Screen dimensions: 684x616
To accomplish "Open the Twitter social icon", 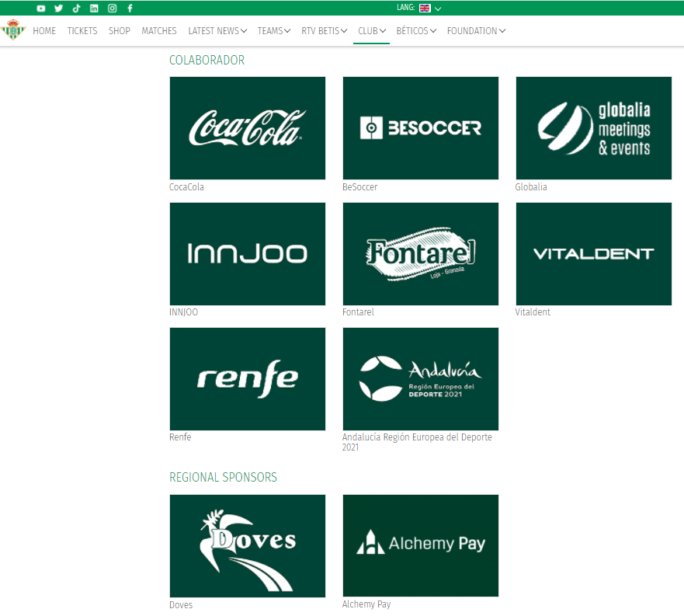I will [58, 9].
